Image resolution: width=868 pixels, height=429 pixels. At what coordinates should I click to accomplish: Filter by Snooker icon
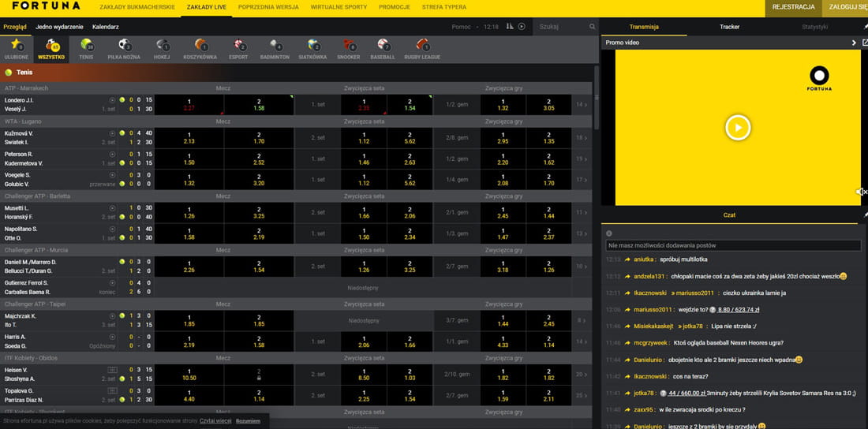tap(349, 49)
